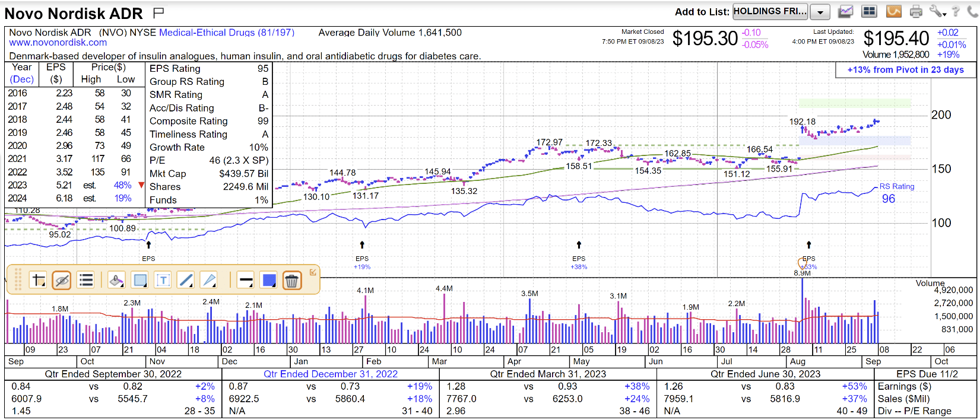Screen dimensions: 980x420
Task: Click the Sep month label at timeline start
Action: (16, 361)
